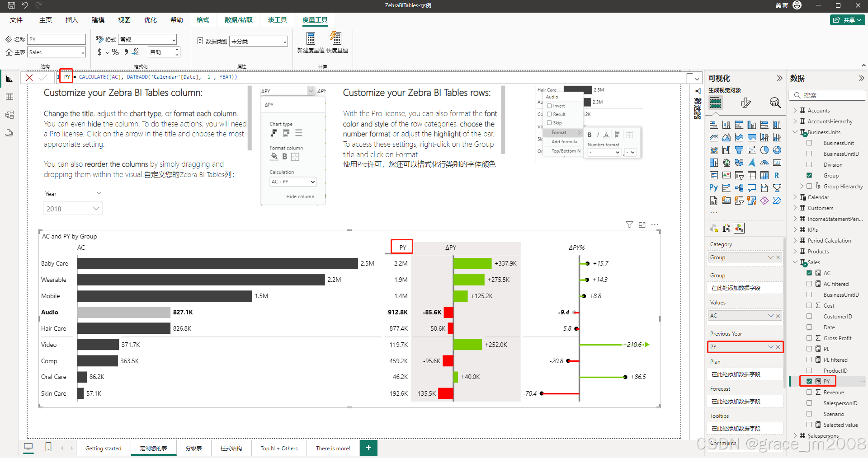Click 快度量值 quick measure icon
Image resolution: width=868 pixels, height=458 pixels.
pos(336,38)
